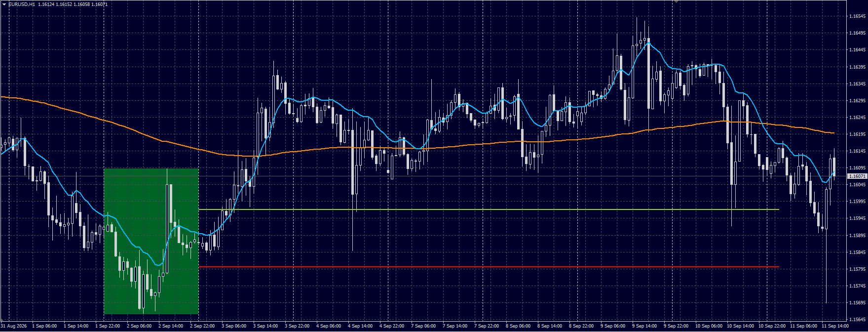Click price axis label 1.15795
Viewport: 868px width, 332px height.
tap(857, 269)
